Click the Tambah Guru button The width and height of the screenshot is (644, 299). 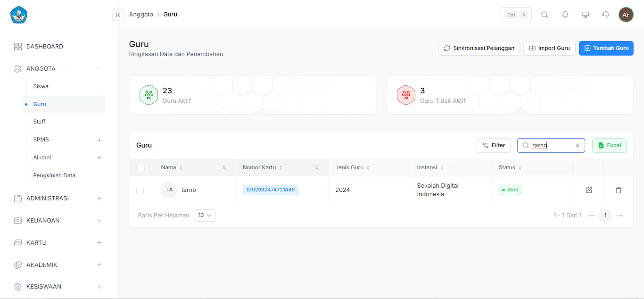point(606,48)
